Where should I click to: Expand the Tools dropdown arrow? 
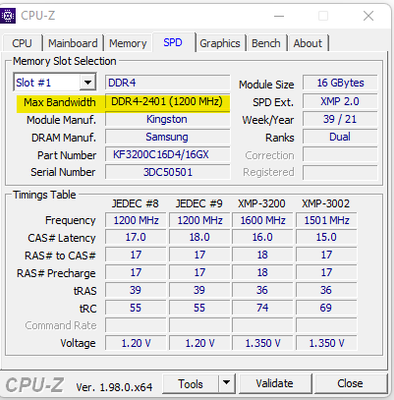[227, 383]
